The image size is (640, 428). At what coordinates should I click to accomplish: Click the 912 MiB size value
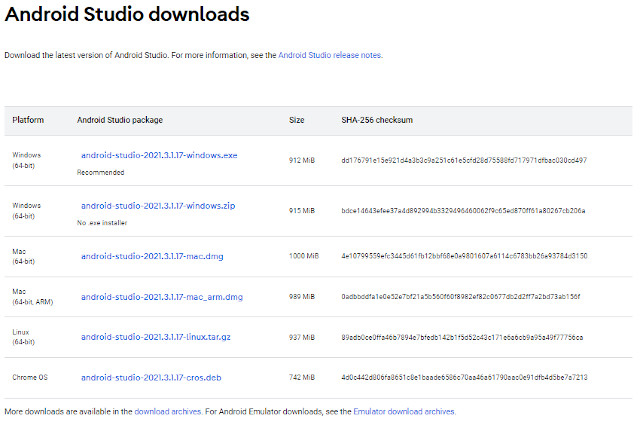click(302, 160)
